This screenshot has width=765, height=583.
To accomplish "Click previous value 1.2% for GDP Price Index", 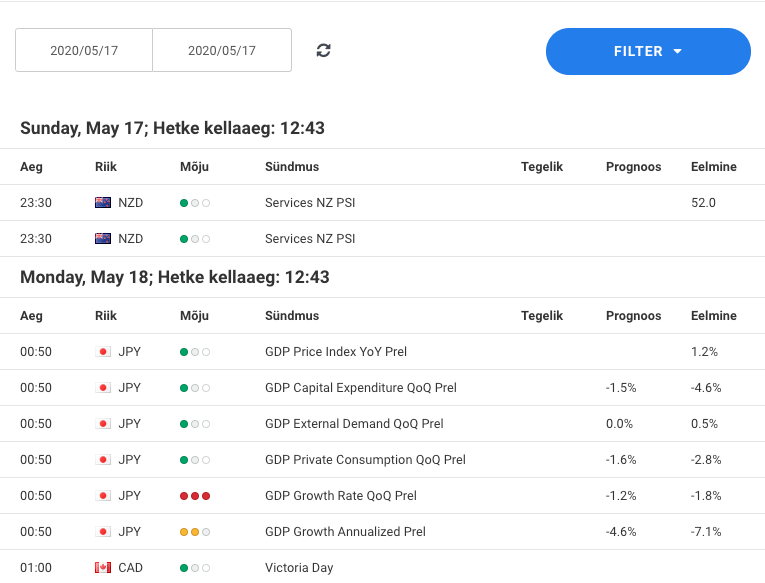I will coord(704,352).
